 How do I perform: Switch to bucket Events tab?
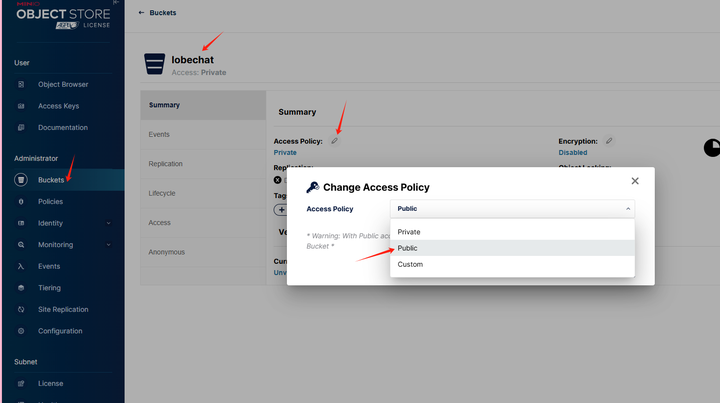click(203, 134)
